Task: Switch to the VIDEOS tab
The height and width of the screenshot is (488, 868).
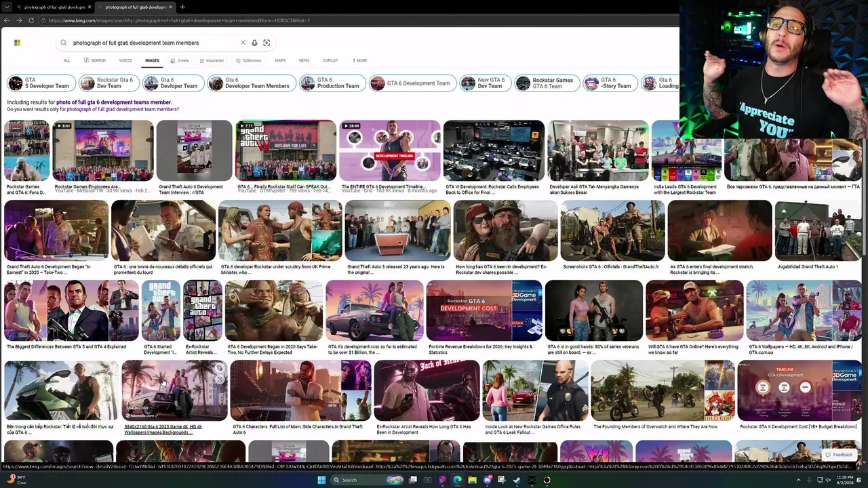Action: (x=125, y=60)
